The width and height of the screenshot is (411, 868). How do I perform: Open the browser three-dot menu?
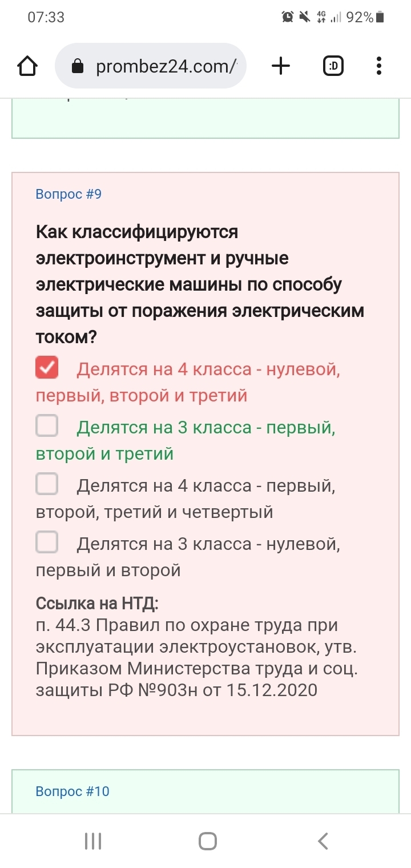tap(379, 66)
